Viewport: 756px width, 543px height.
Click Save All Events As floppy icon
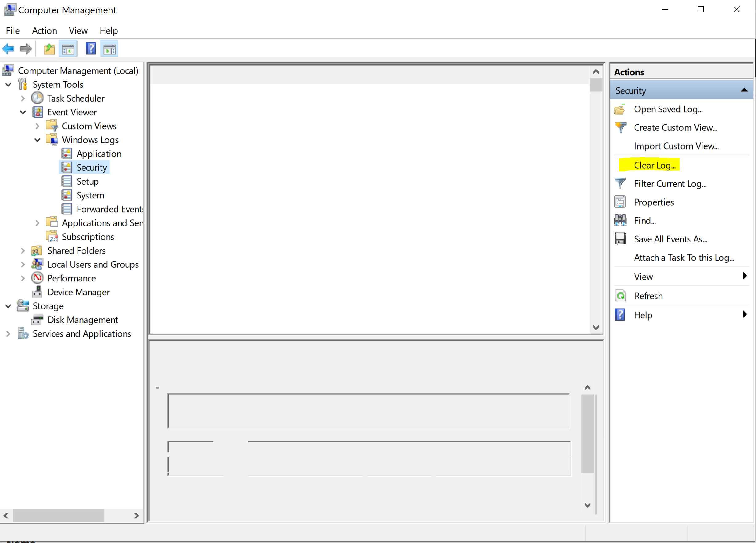click(620, 239)
